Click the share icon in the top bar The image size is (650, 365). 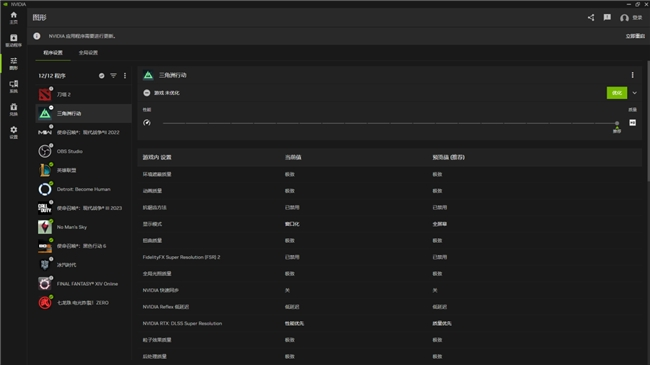[x=591, y=17]
